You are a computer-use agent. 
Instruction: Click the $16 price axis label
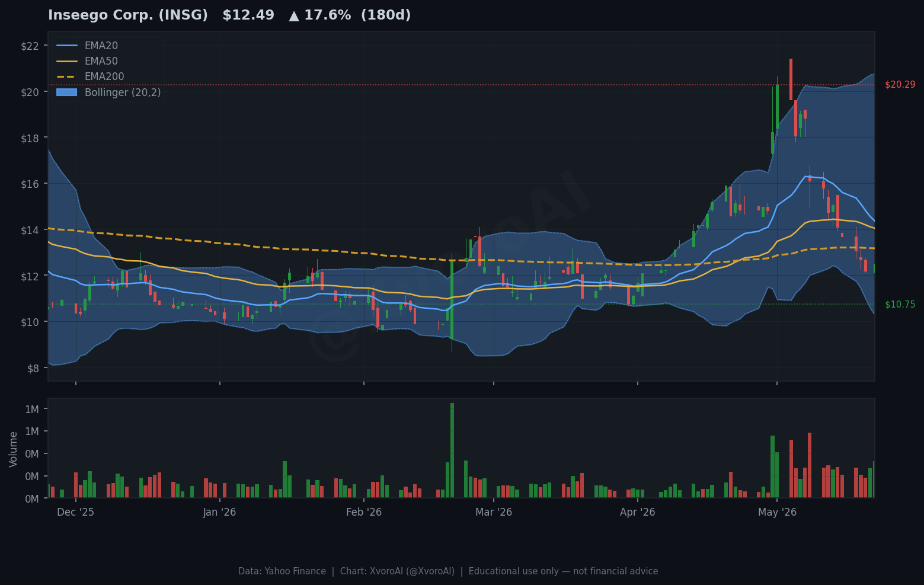tap(30, 184)
